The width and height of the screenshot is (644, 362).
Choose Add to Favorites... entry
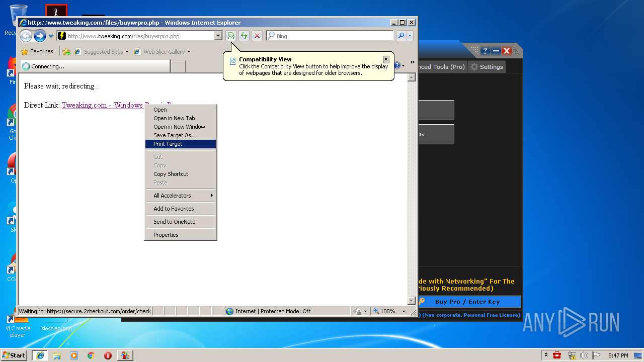click(181, 209)
